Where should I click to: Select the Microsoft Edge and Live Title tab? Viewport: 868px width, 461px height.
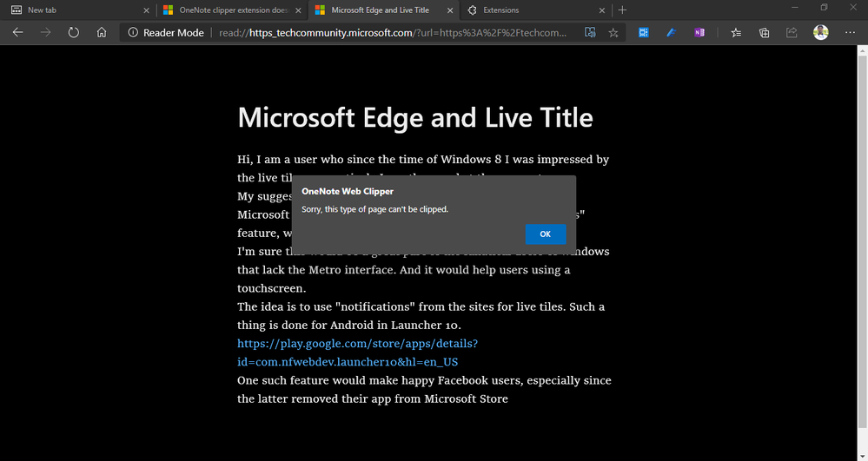tap(382, 10)
